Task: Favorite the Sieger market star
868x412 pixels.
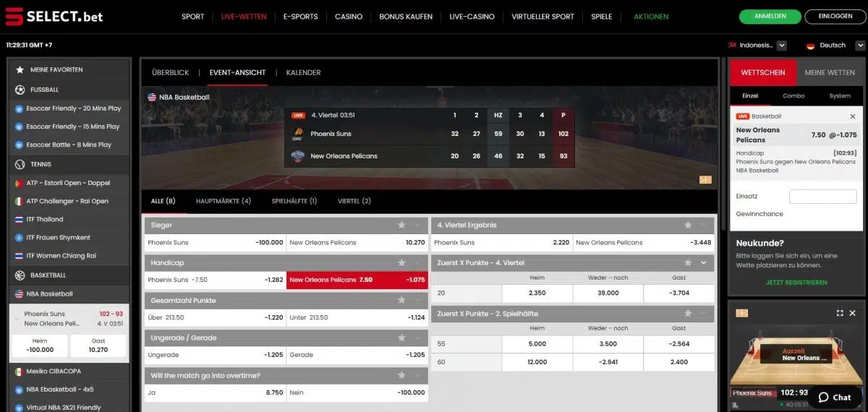Action: point(401,225)
